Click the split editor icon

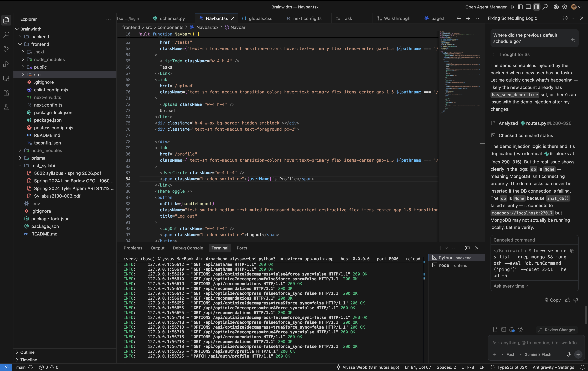[450, 18]
